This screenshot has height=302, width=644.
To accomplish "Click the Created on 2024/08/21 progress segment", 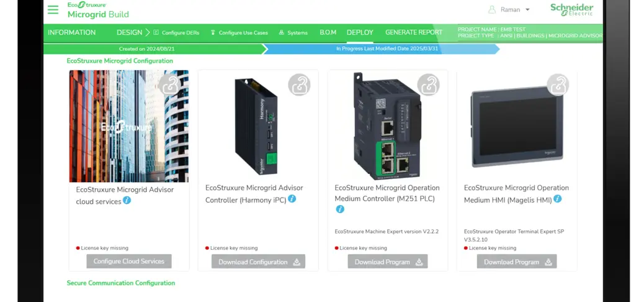I will coord(155,49).
